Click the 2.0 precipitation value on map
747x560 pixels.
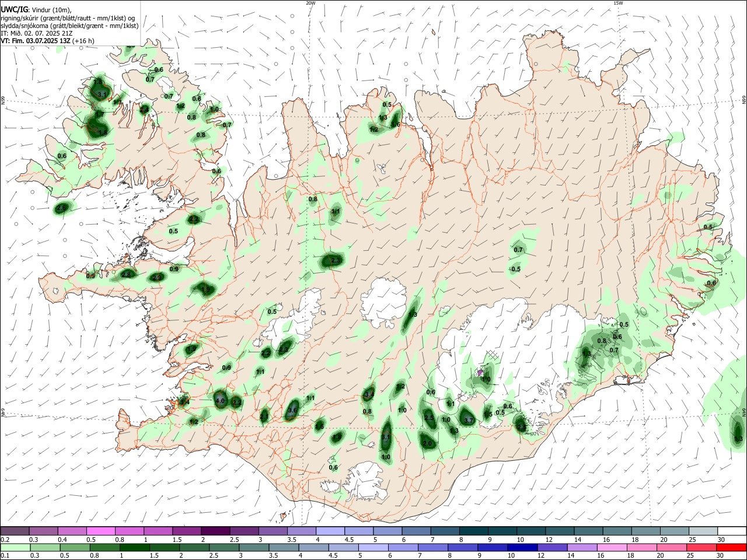tap(427, 444)
